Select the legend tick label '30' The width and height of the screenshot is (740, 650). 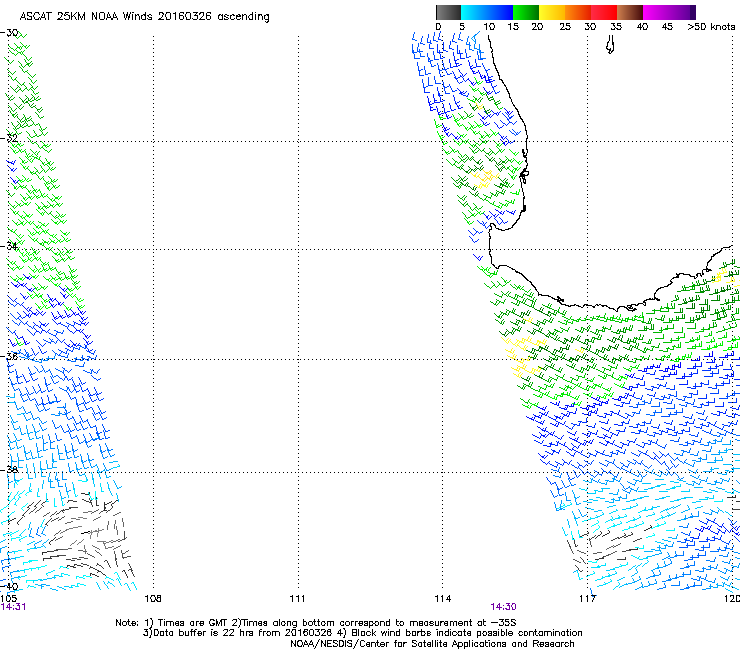pos(590,27)
